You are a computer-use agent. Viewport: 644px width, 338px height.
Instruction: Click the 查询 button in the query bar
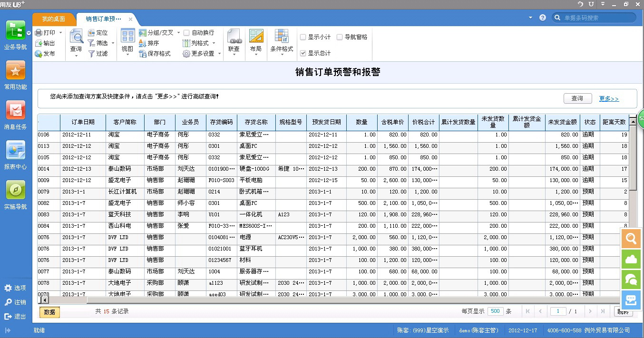(577, 98)
